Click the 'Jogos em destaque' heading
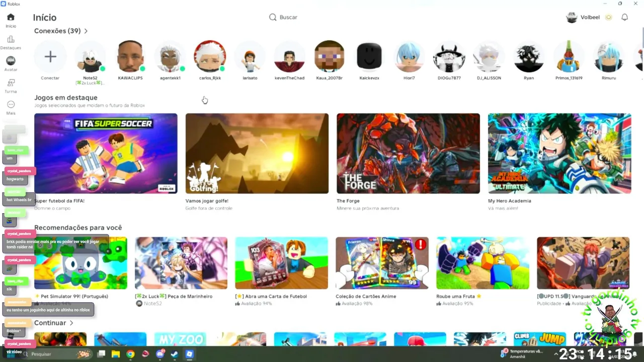 tap(66, 98)
